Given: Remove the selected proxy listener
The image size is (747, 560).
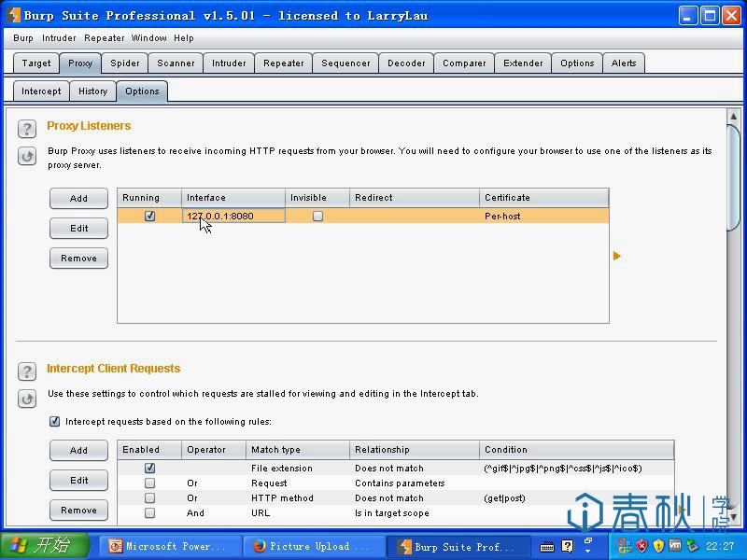Looking at the screenshot, I should [78, 259].
